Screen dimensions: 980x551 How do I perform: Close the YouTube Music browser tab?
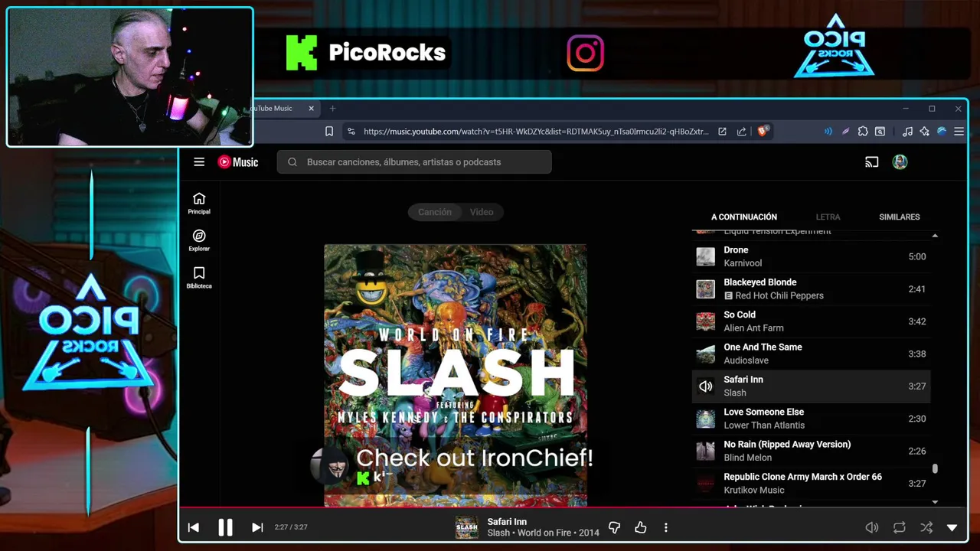tap(312, 109)
